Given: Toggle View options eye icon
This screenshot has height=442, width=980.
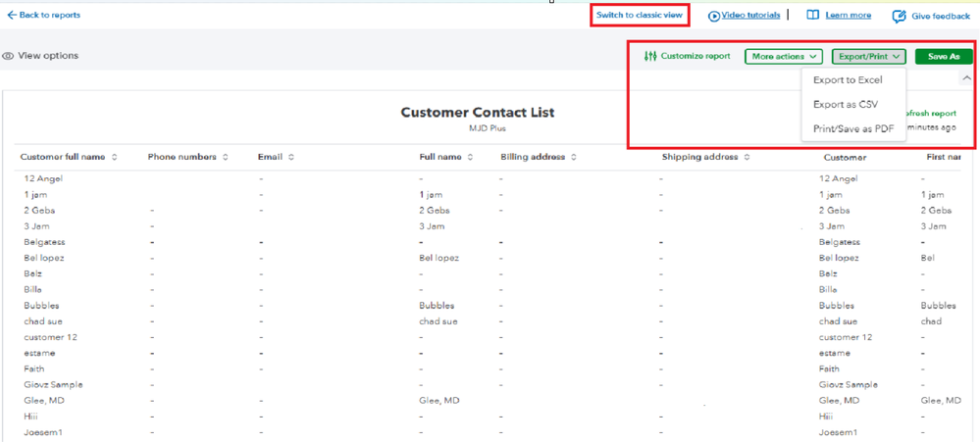Looking at the screenshot, I should pos(8,56).
